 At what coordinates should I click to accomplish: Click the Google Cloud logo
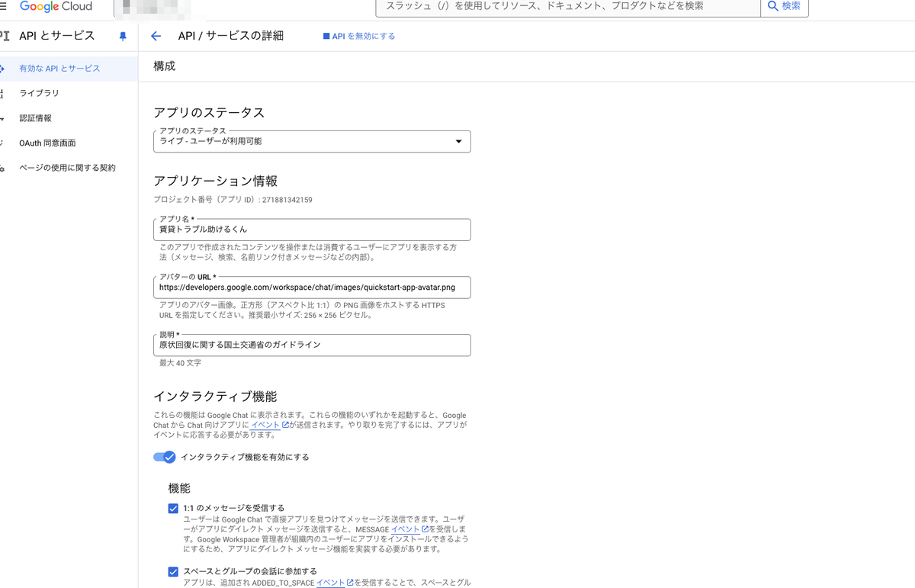[56, 6]
